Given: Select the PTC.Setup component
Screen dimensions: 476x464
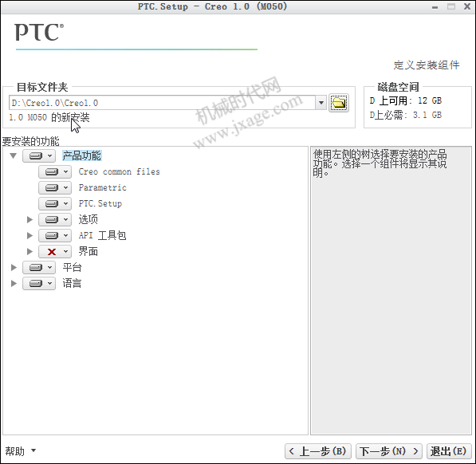Looking at the screenshot, I should tap(100, 203).
